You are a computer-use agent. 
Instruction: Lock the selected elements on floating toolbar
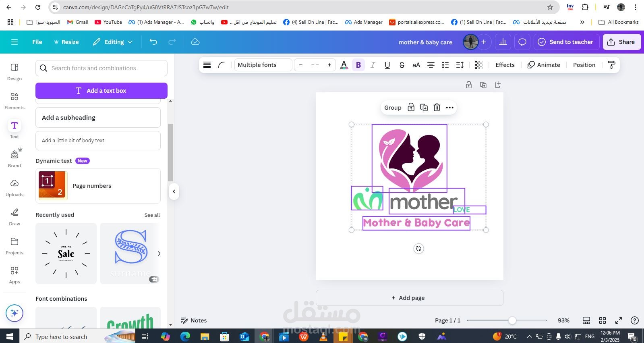(411, 108)
